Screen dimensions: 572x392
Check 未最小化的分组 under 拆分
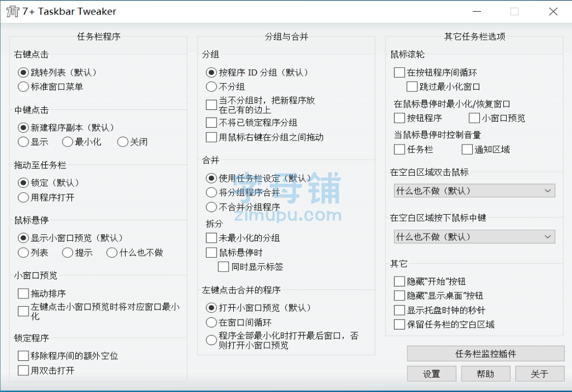point(211,238)
